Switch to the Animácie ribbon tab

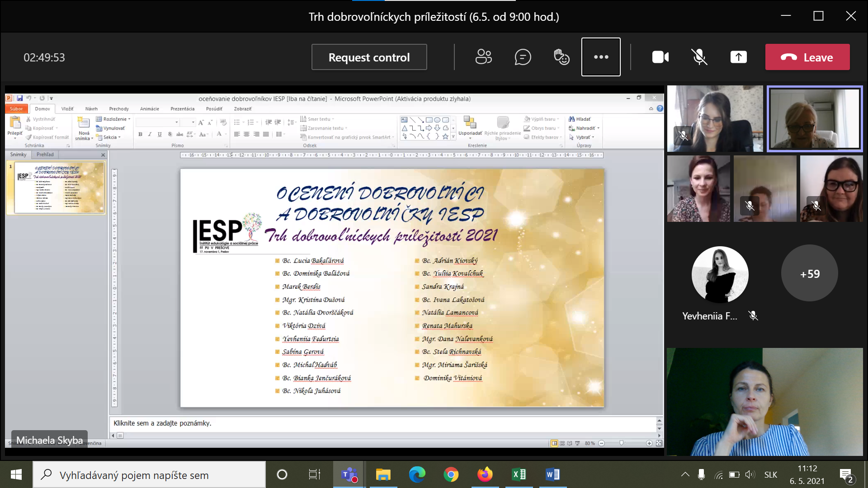click(x=150, y=109)
